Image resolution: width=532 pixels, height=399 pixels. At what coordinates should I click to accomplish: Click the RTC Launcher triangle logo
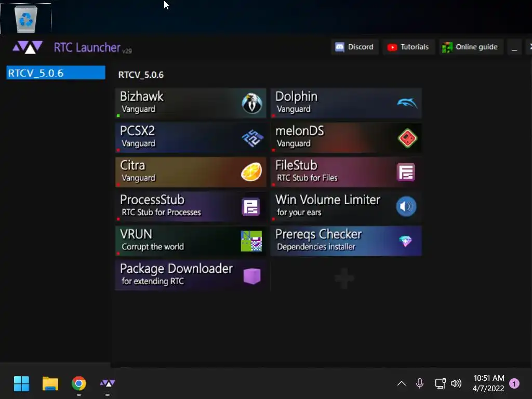click(28, 47)
